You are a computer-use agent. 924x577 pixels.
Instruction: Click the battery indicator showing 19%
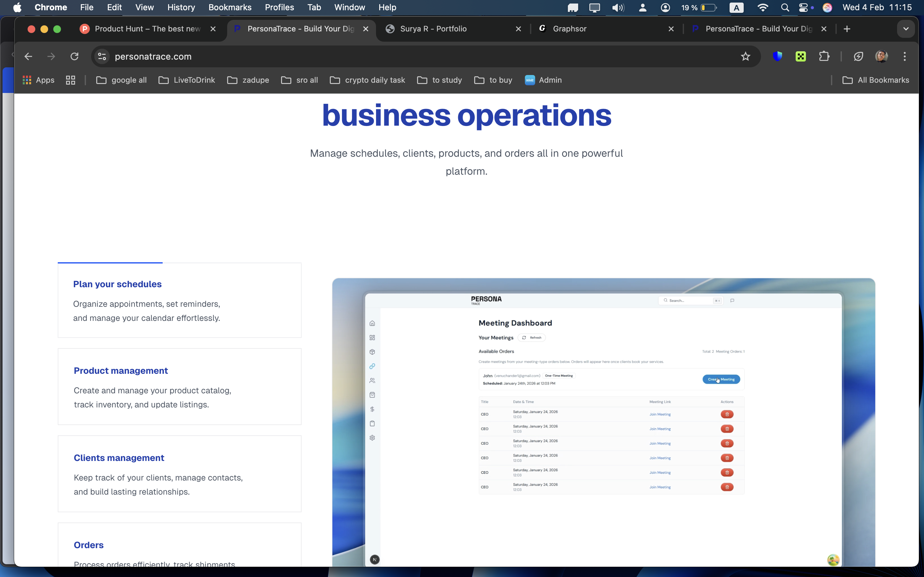699,7
